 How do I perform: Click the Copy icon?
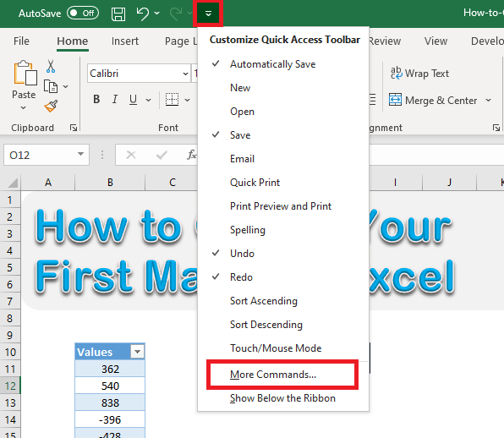(51, 86)
